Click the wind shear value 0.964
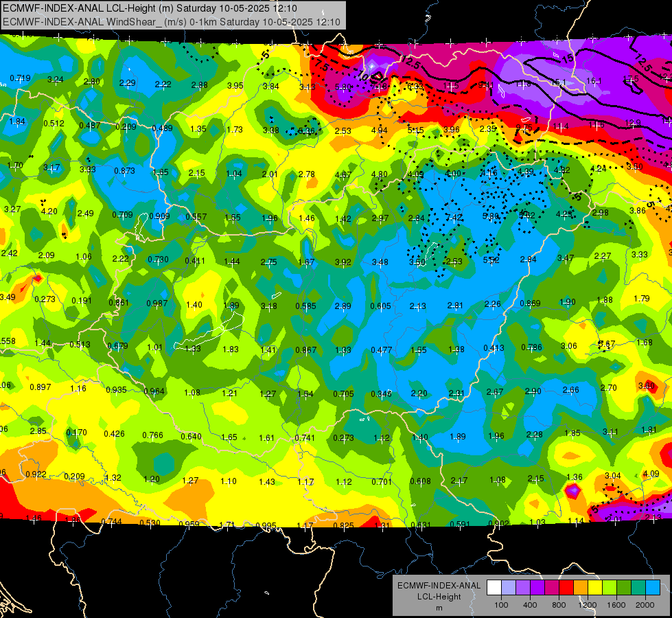The height and width of the screenshot is (618, 672). tap(154, 391)
